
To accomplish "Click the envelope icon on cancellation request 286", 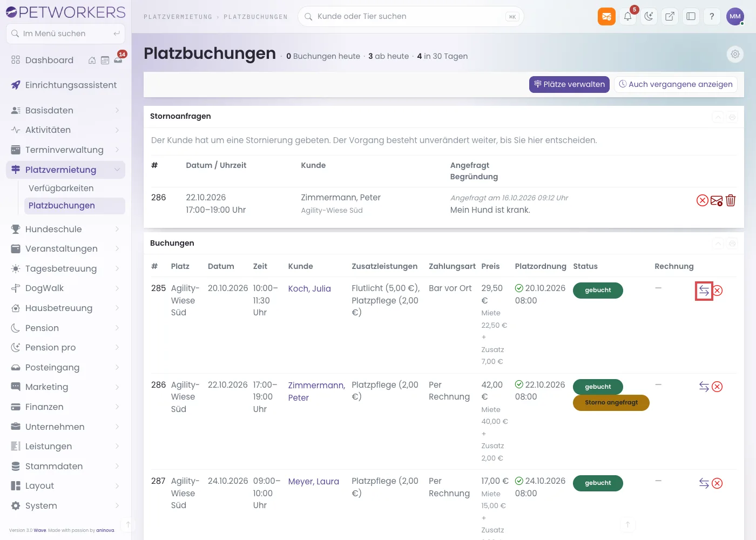I will (717, 200).
